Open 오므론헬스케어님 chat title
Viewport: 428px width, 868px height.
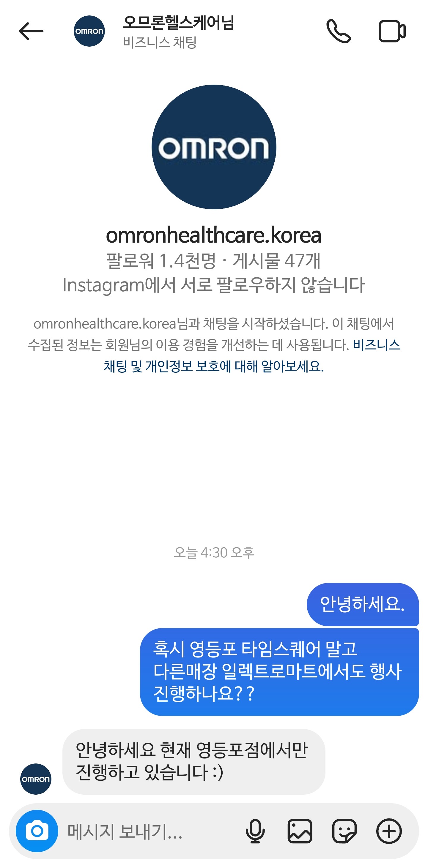point(178,23)
